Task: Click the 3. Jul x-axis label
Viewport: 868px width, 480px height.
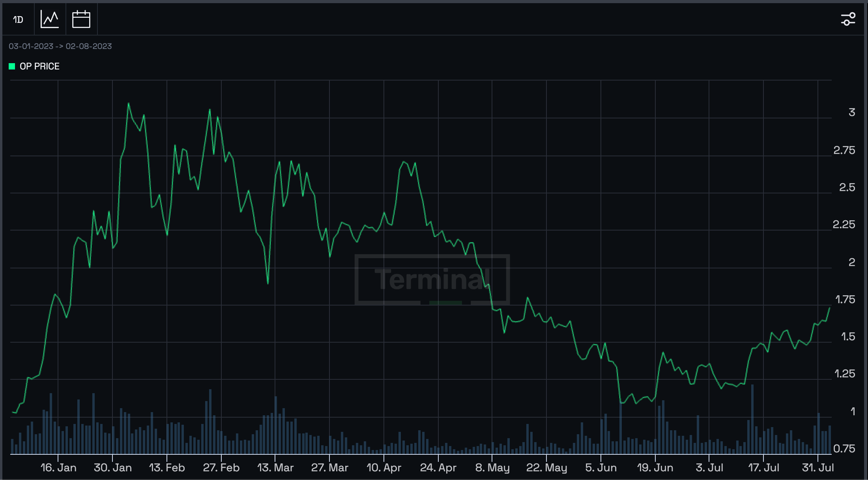Action: [x=709, y=468]
